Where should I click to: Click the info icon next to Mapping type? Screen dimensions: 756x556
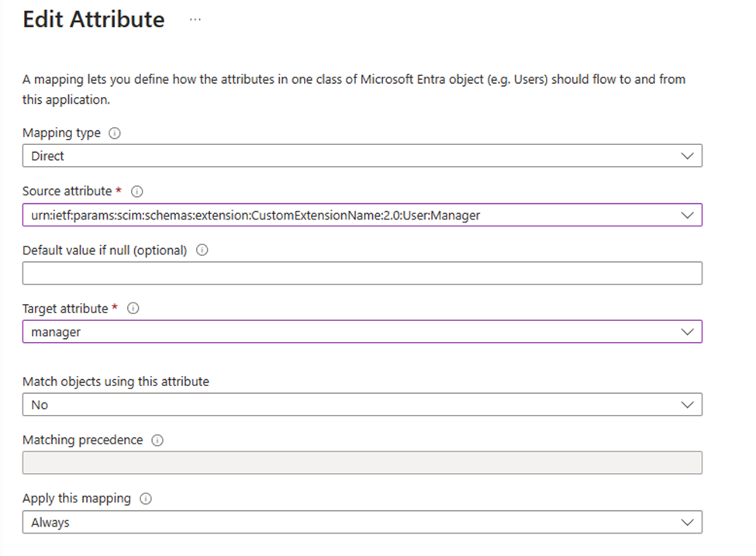(x=115, y=133)
